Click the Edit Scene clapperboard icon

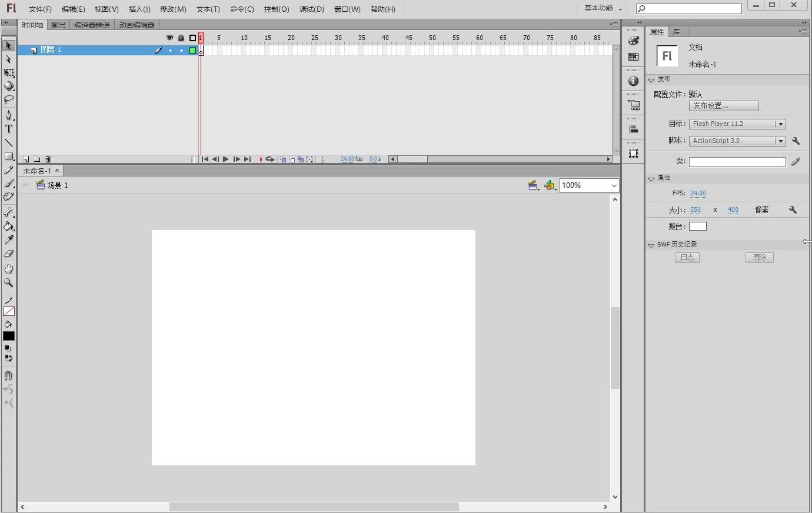(534, 185)
